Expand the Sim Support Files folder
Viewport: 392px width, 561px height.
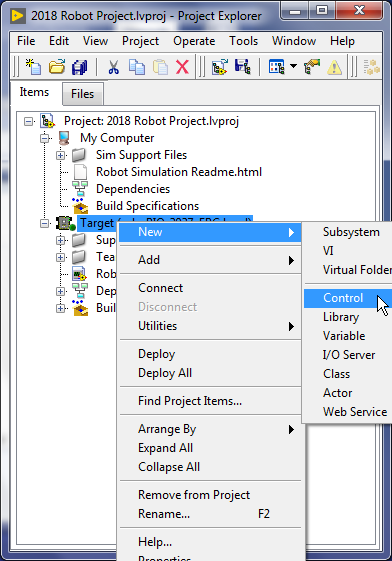60,155
